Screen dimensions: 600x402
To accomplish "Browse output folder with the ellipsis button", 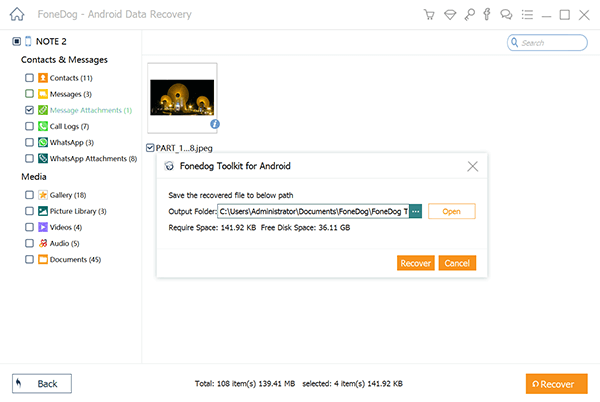I will (416, 211).
